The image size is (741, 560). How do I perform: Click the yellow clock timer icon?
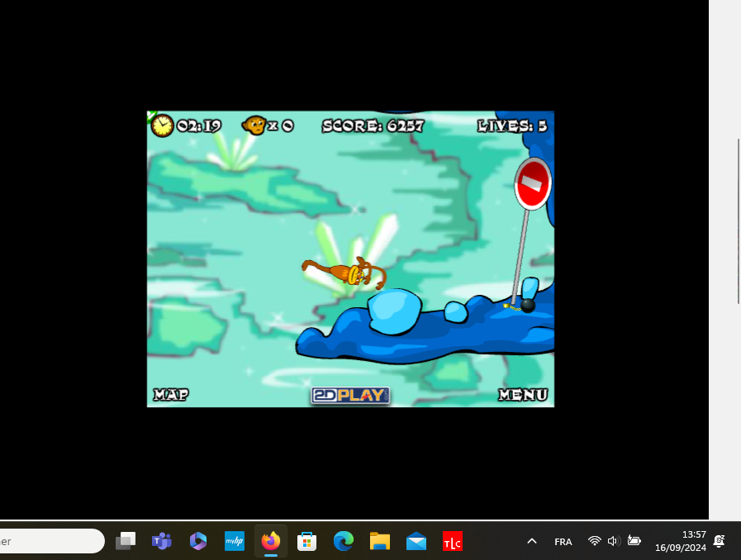click(x=163, y=126)
